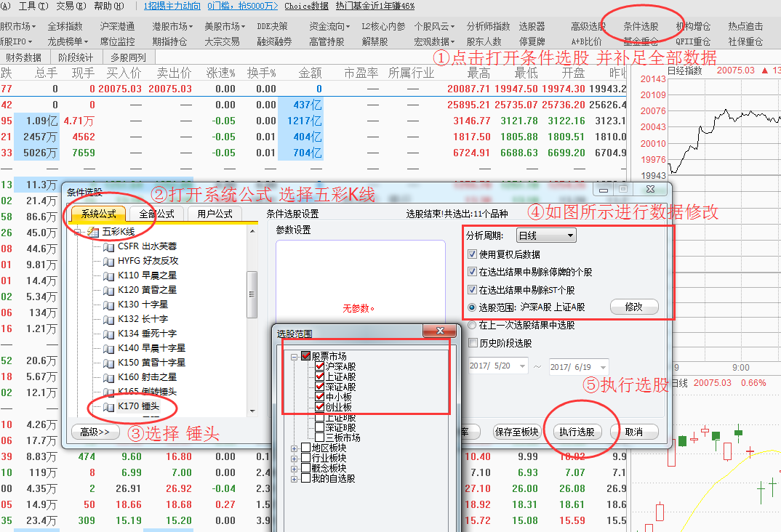781x532 pixels.
Task: Click the formula list scroll-down arrow
Action: pyautogui.click(x=252, y=411)
